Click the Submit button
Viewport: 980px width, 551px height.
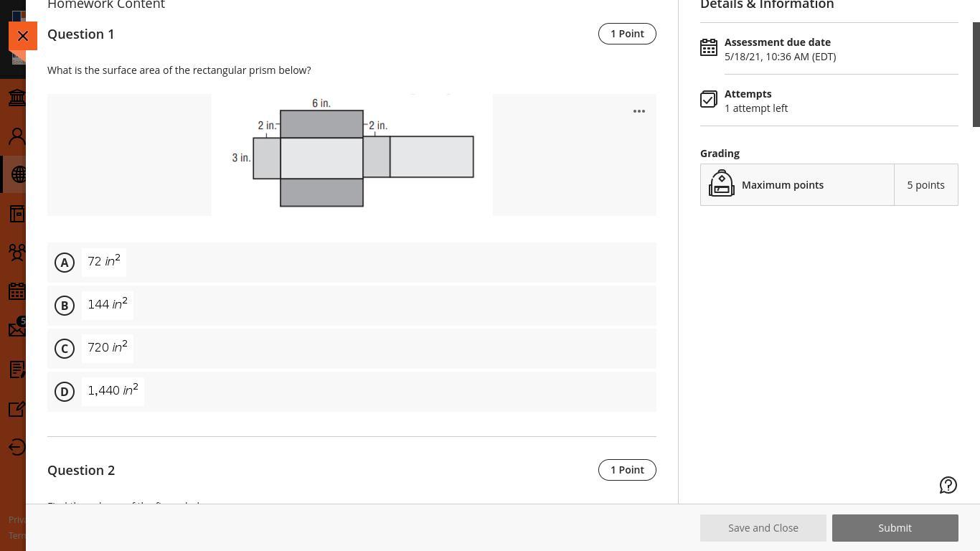(x=895, y=528)
